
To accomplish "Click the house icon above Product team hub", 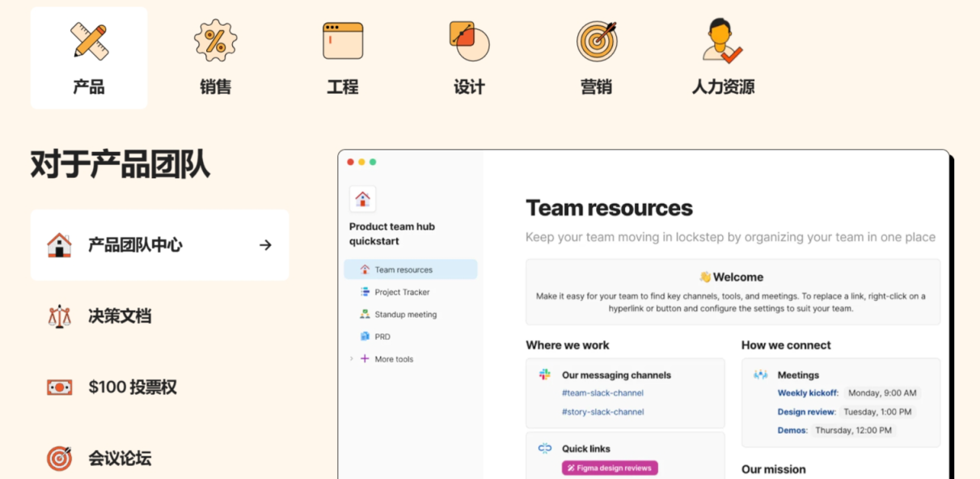I will tap(362, 199).
